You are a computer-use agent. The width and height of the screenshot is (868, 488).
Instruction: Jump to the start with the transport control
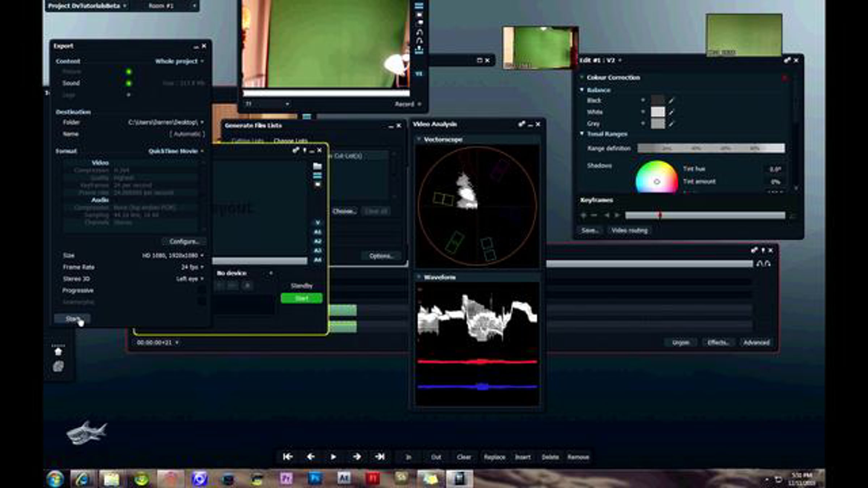tap(288, 457)
